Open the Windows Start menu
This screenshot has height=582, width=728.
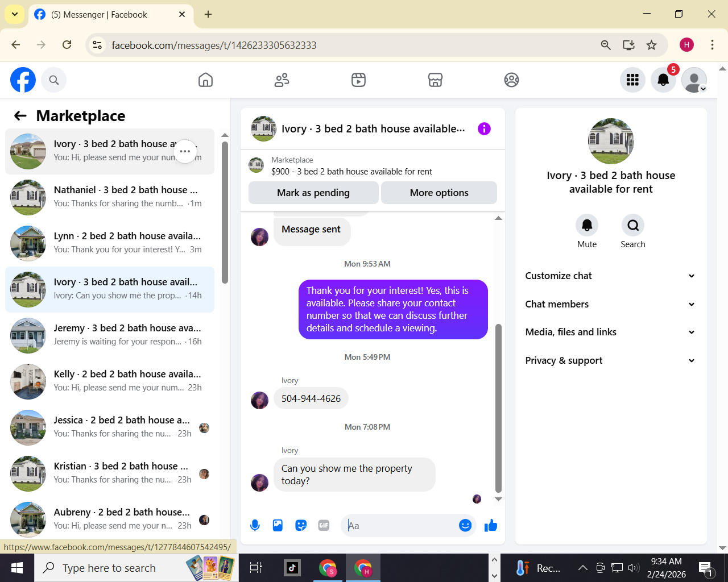pyautogui.click(x=17, y=568)
